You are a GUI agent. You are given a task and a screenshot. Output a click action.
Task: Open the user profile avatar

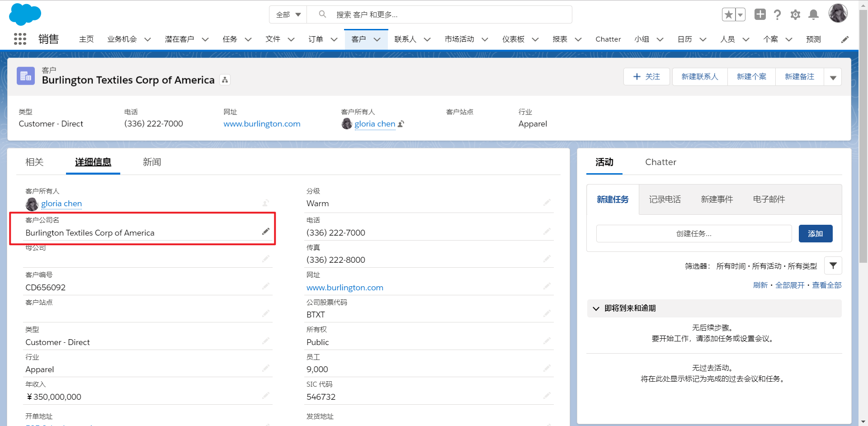click(838, 13)
